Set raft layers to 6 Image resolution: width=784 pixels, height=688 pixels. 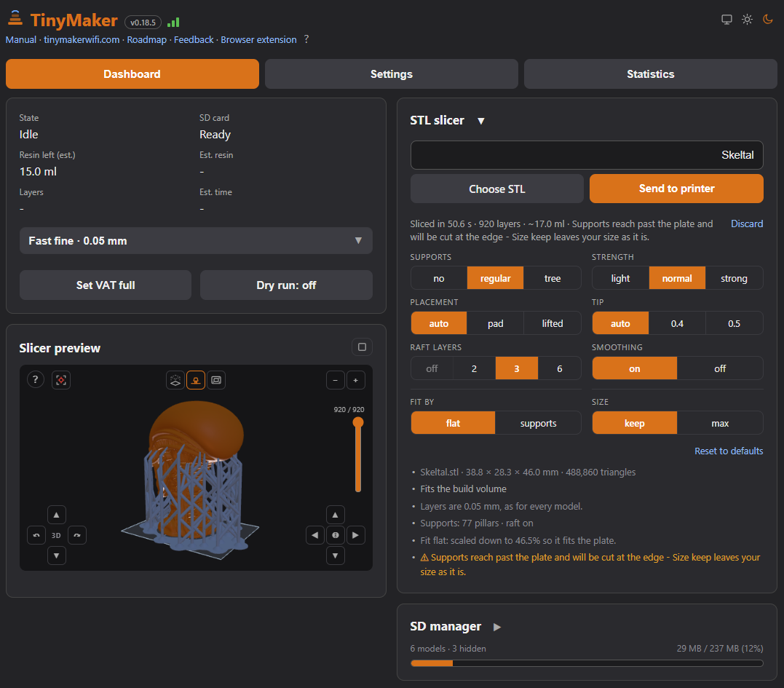coord(560,368)
